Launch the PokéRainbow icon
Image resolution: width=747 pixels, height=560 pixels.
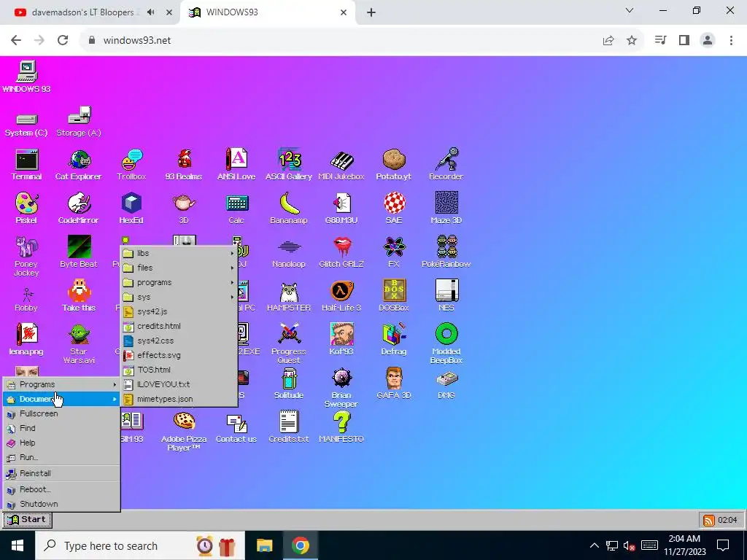446,252
